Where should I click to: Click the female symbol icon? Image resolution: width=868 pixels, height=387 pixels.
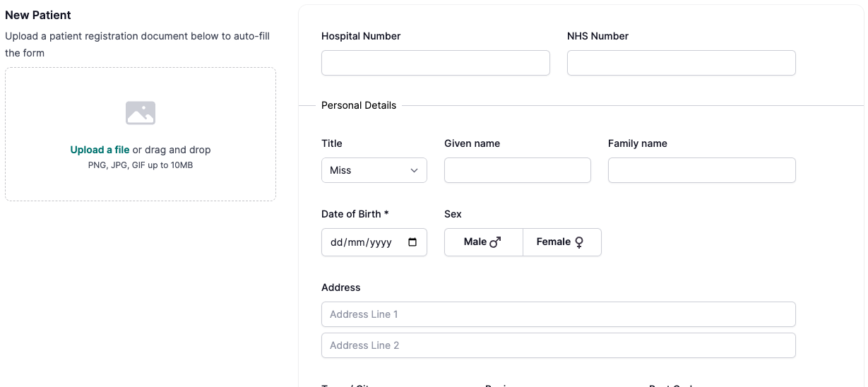579,242
